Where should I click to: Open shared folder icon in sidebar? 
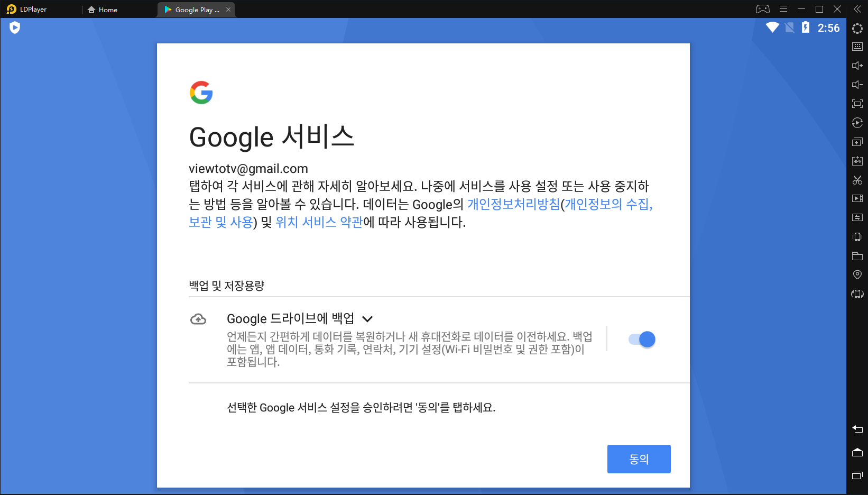click(x=857, y=256)
